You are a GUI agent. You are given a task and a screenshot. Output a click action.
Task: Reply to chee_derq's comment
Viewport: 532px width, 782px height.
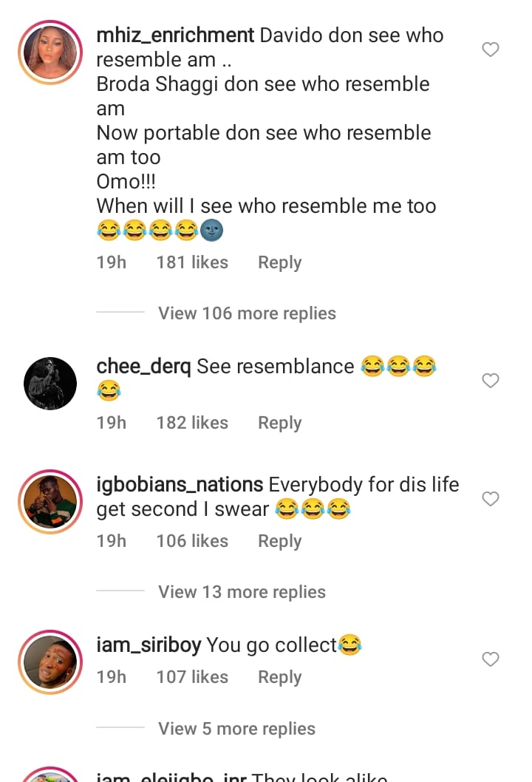click(279, 423)
